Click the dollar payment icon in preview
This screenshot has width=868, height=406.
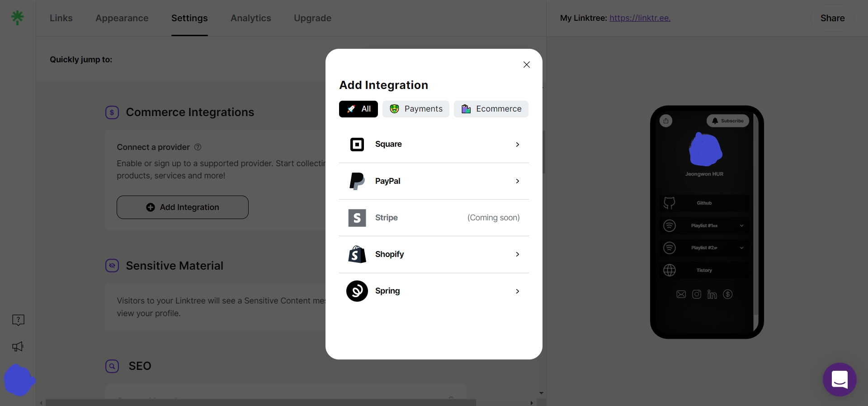coord(728,294)
